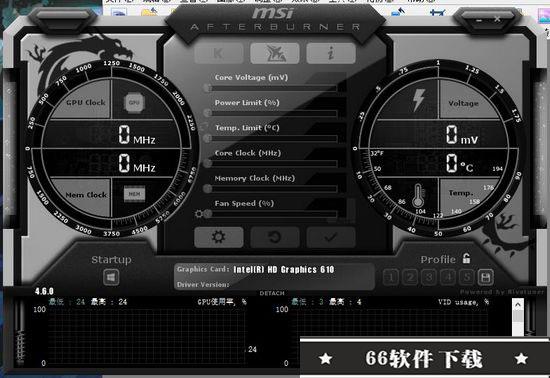Click the MEM chip icon
550x378 pixels.
click(x=134, y=194)
